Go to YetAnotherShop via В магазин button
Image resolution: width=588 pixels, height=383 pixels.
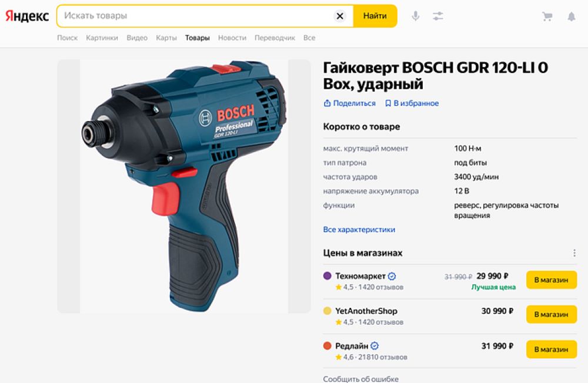552,315
